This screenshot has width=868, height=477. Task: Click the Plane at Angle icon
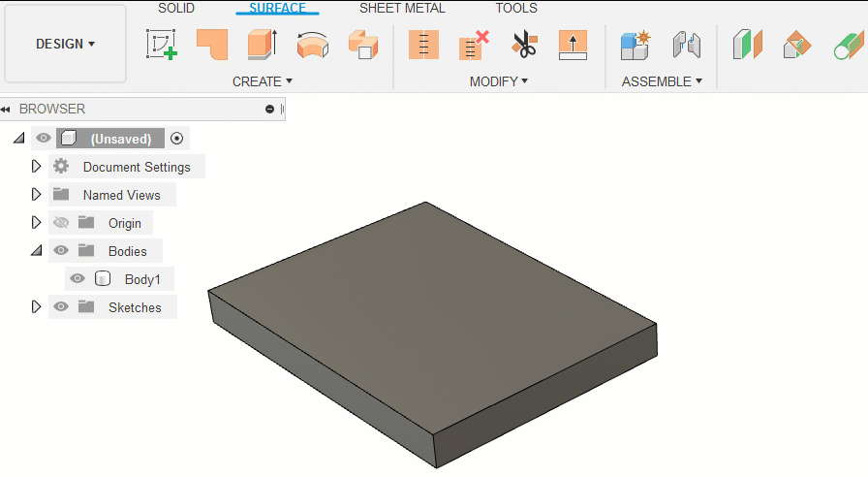pos(797,45)
